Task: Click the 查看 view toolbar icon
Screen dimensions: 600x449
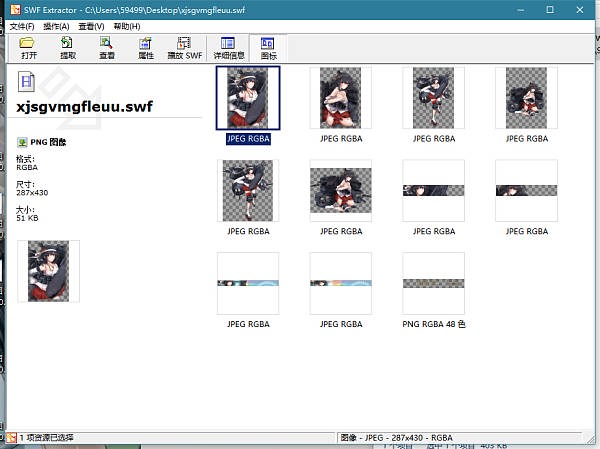Action: click(x=107, y=48)
